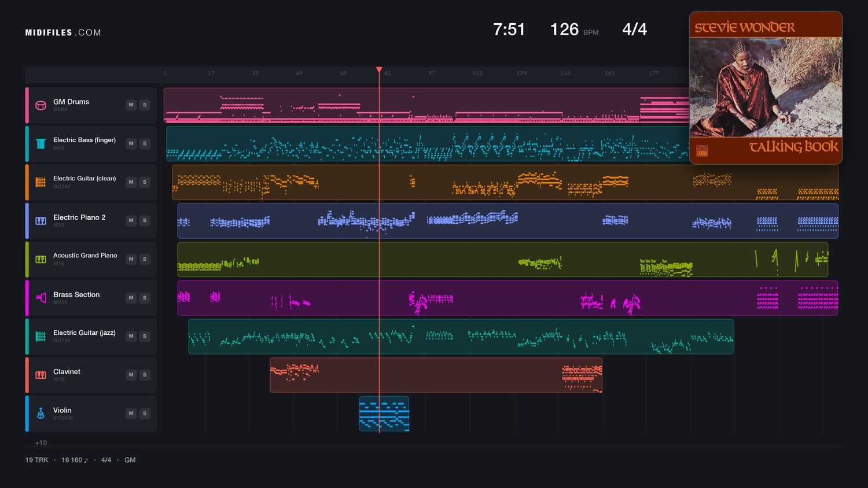
Task: Select the GM Drums clip region
Action: [x=426, y=105]
